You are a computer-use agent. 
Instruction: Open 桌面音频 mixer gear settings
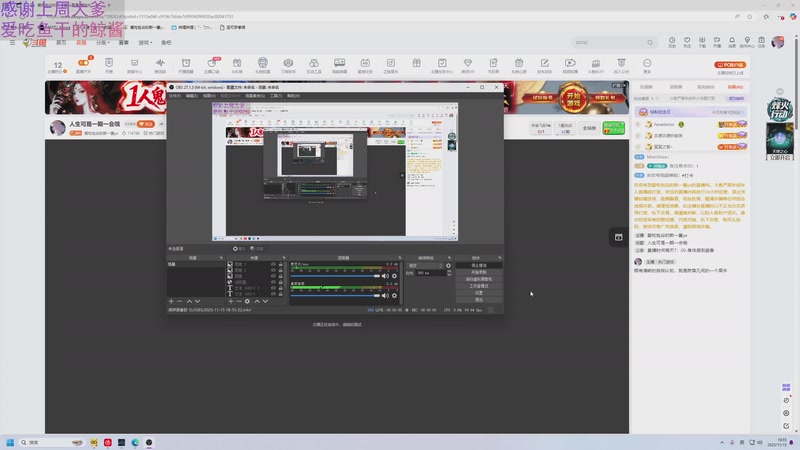coord(394,295)
